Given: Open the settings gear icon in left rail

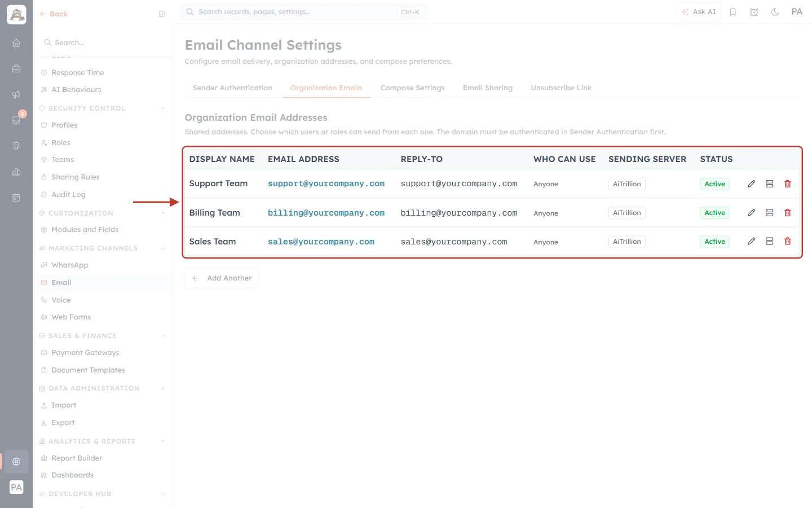Looking at the screenshot, I should click(16, 462).
